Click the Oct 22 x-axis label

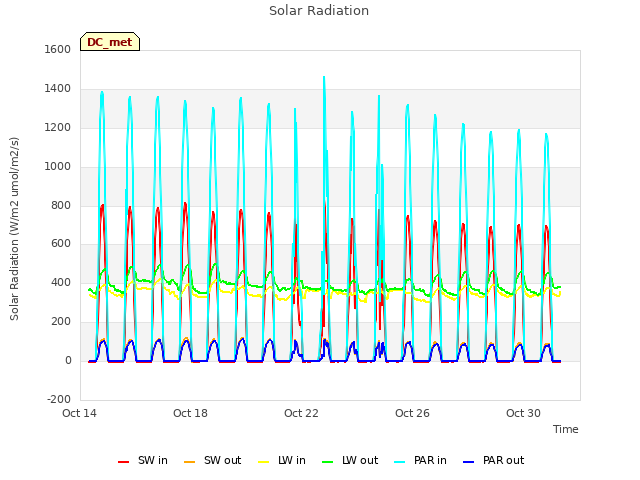click(301, 413)
